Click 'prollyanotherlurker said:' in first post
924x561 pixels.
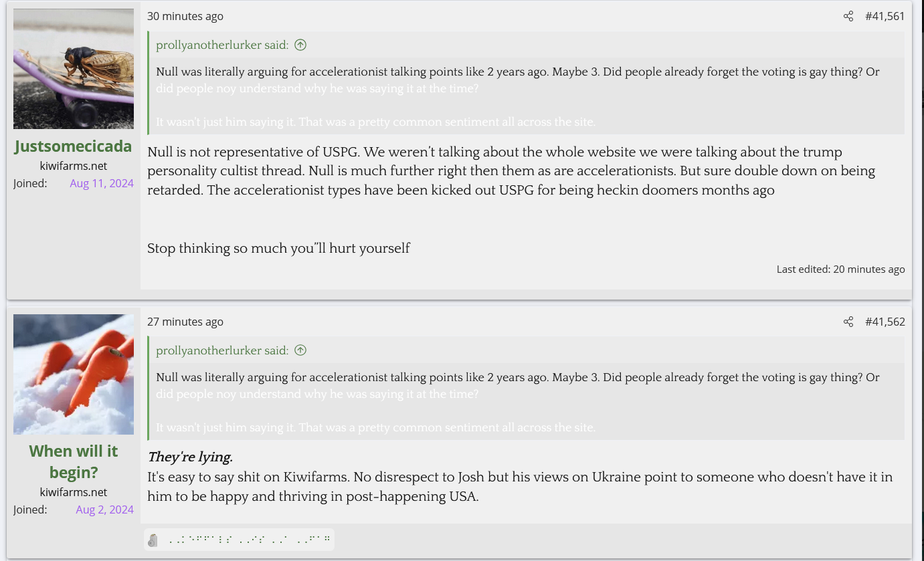pyautogui.click(x=222, y=45)
